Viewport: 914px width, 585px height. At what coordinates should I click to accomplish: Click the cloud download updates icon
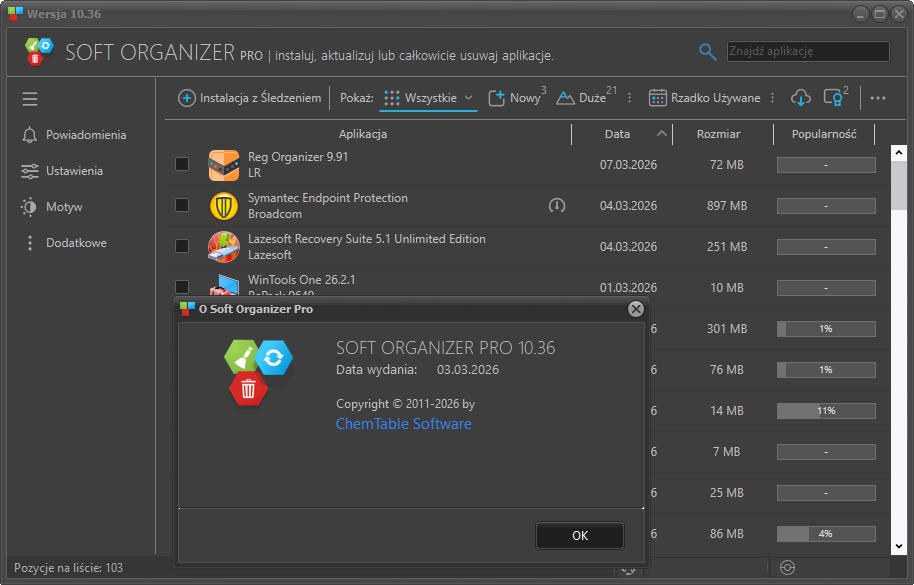800,98
